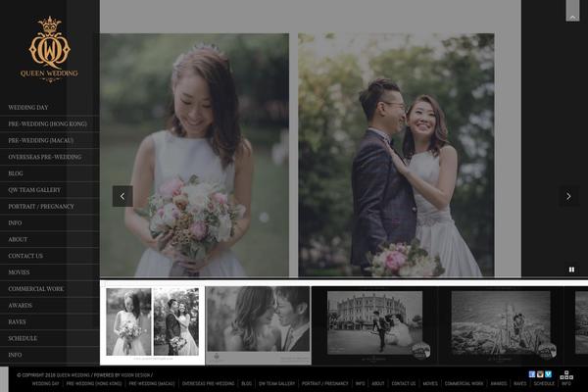Advance to the next slideshow photo
This screenshot has width=588, height=392.
point(568,196)
